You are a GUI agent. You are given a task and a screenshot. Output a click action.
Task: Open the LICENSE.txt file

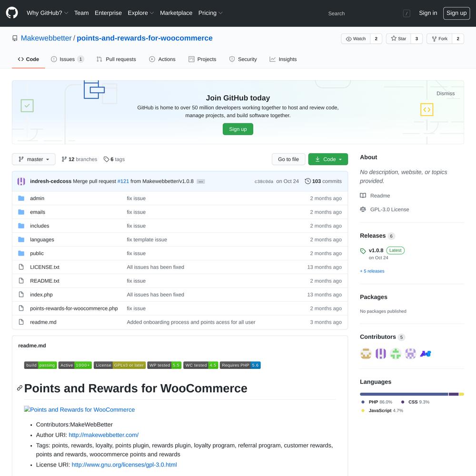(x=45, y=267)
